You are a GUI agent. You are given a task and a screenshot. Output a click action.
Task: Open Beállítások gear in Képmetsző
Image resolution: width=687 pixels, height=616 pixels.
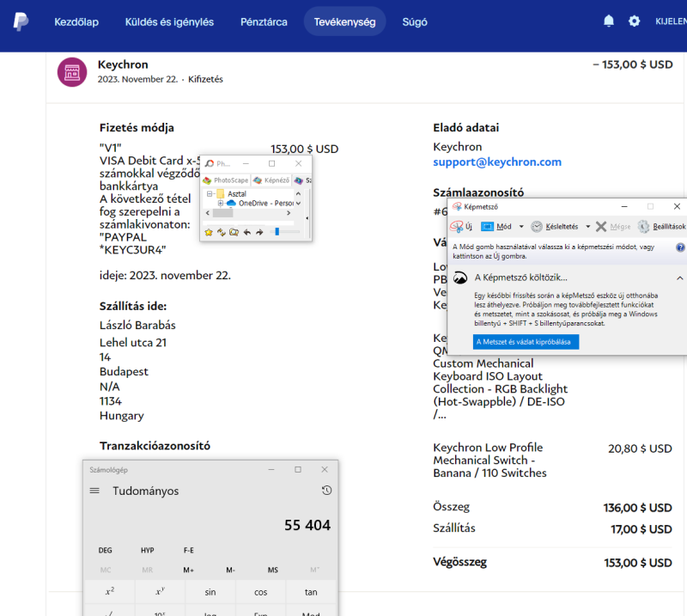[643, 226]
